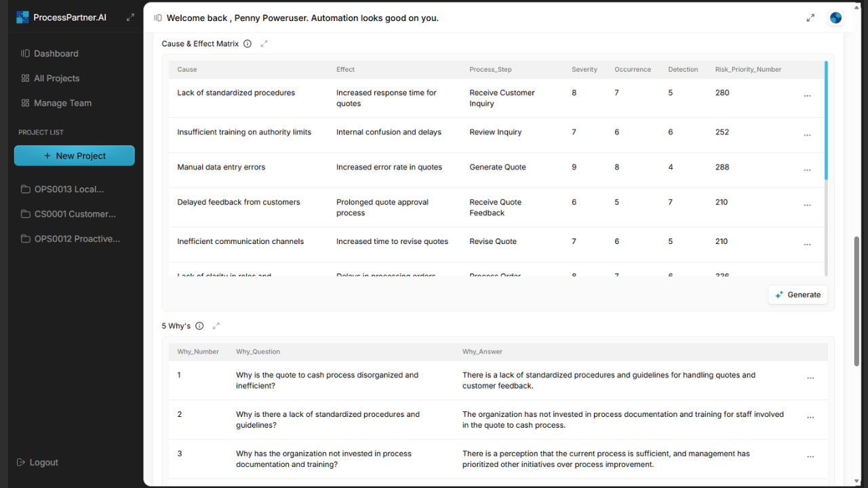Open project OPS0013 Local...
The image size is (868, 488).
69,189
